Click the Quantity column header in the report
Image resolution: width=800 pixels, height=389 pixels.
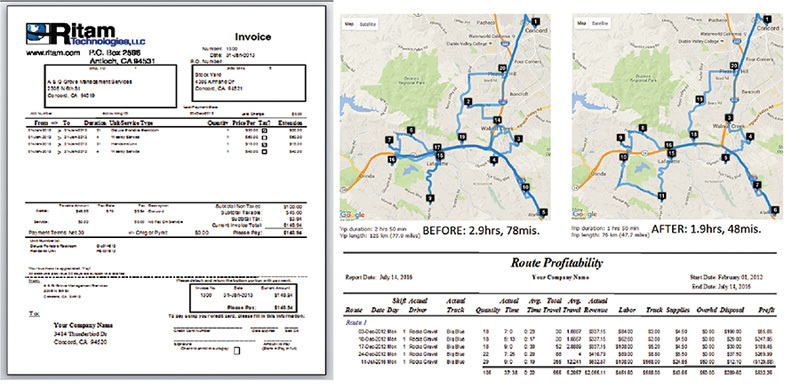coord(488,310)
